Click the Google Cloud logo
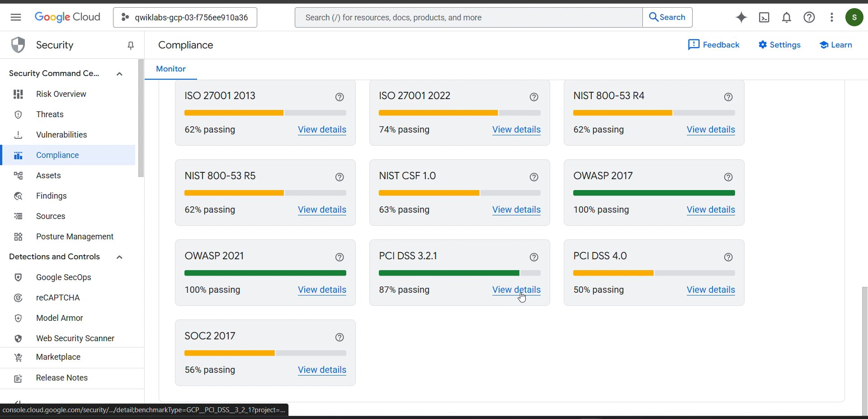Viewport: 868px width, 419px height. pos(67,17)
